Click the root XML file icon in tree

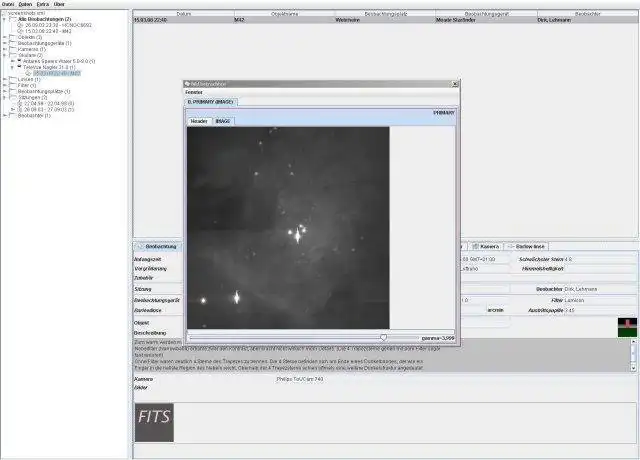tap(5, 13)
